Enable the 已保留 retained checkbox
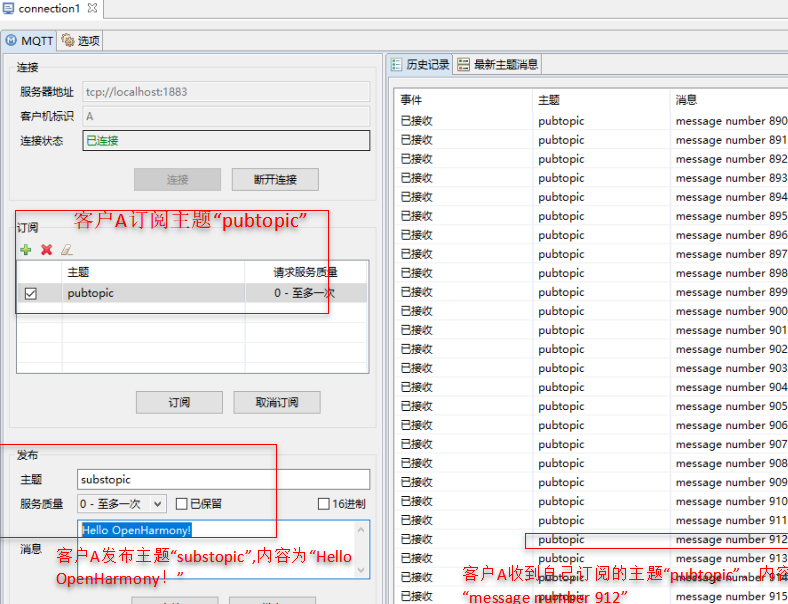This screenshot has height=604, width=788. click(x=182, y=504)
